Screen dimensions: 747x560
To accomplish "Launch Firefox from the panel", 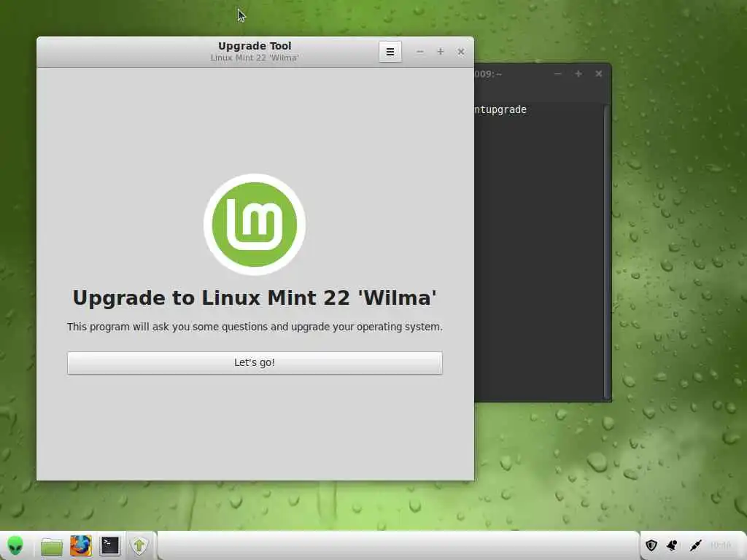I will tap(80, 545).
